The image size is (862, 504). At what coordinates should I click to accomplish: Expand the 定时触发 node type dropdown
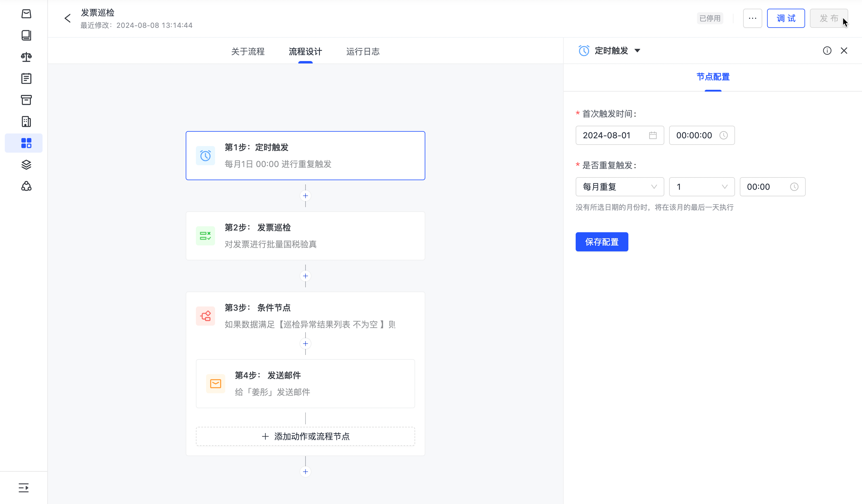pyautogui.click(x=637, y=51)
